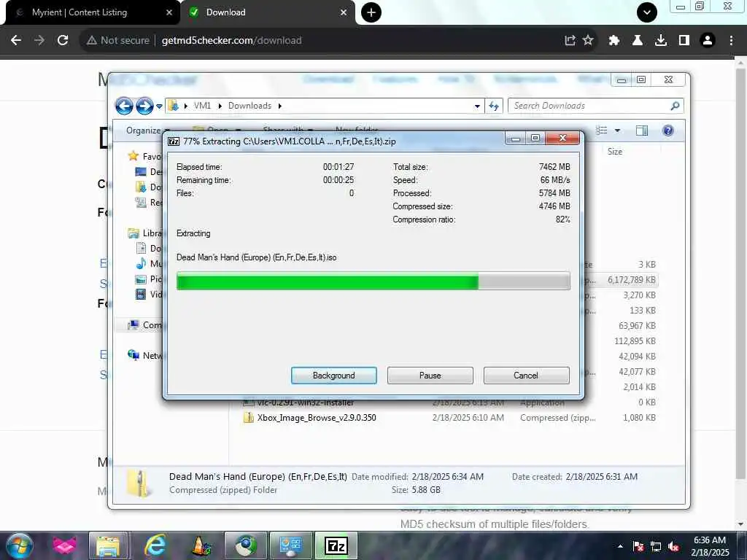Refresh the Downloads folder view
The width and height of the screenshot is (747, 560).
pyautogui.click(x=494, y=106)
